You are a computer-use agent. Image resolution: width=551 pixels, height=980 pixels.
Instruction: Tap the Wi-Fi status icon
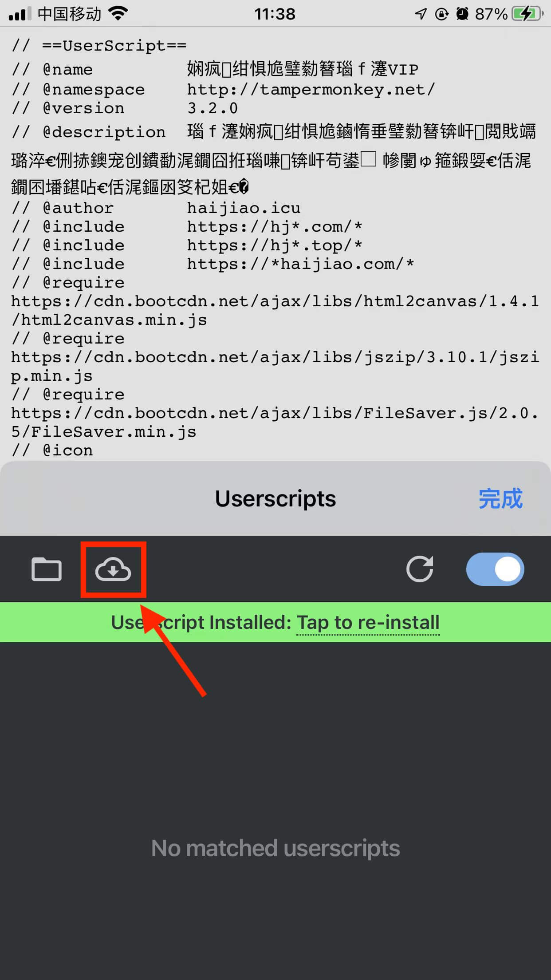[118, 13]
